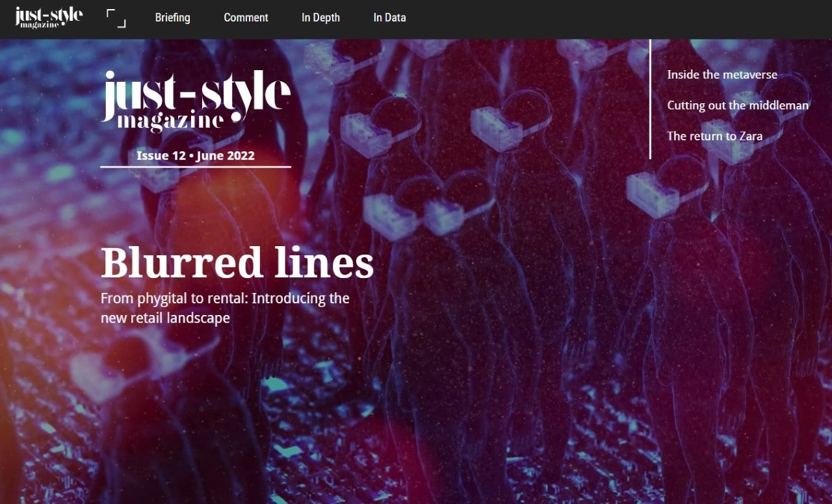
Task: Click the word magazine under large cover wordmark
Action: [170, 121]
